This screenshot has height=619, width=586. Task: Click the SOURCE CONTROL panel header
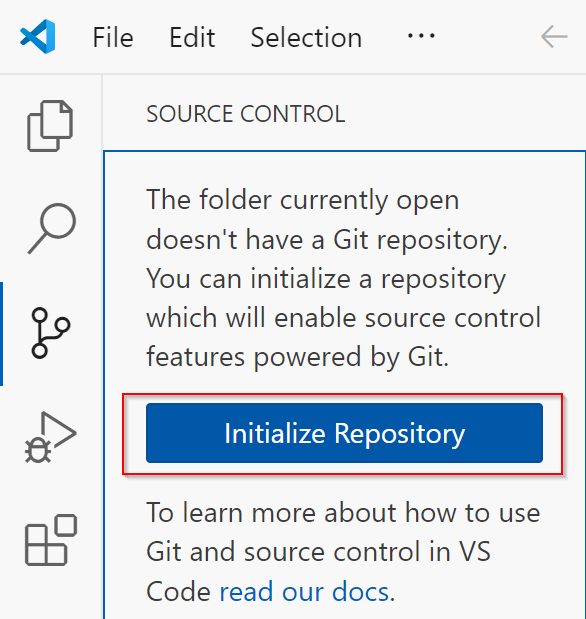click(246, 114)
